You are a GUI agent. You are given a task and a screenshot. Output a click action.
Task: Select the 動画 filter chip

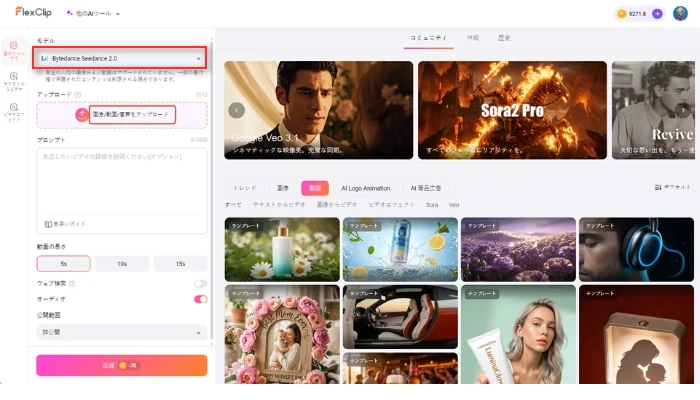pos(315,188)
